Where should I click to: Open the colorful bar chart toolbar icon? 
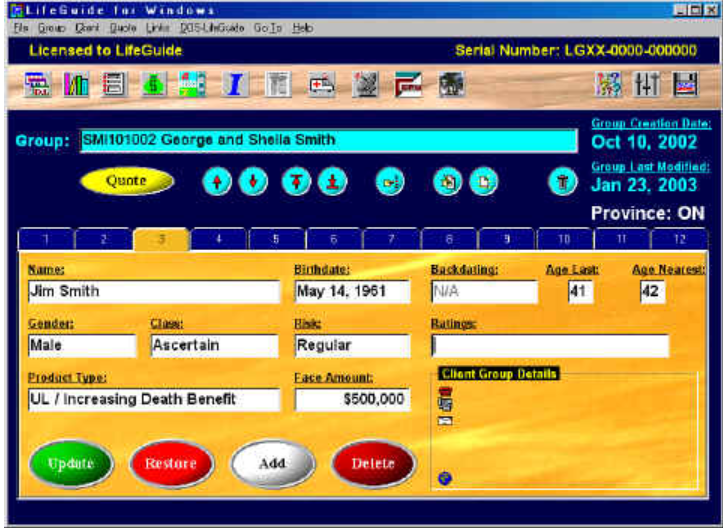click(76, 84)
